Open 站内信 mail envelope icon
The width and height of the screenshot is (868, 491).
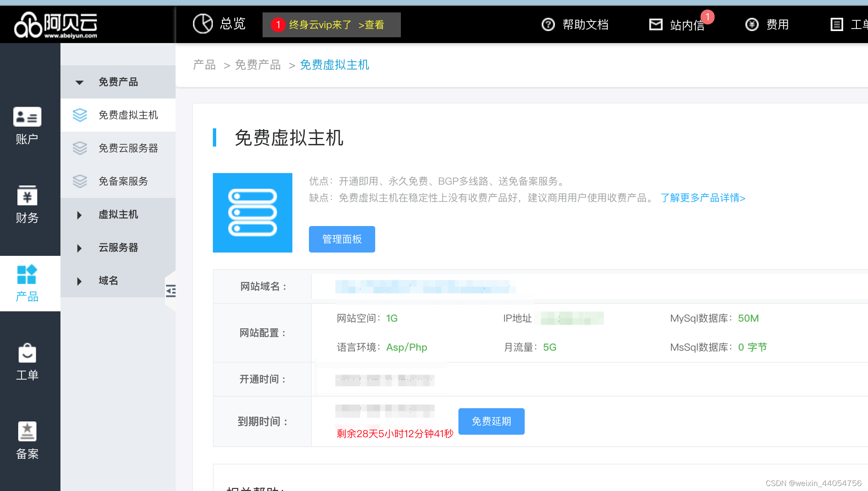[656, 24]
